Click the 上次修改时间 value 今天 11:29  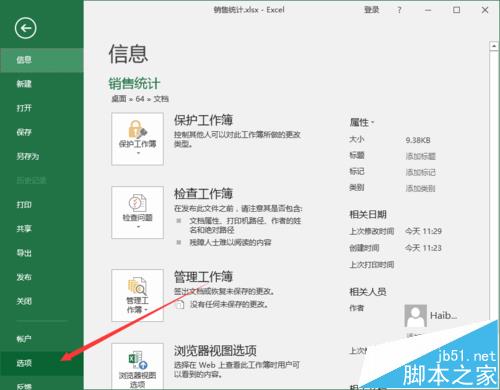tap(423, 231)
